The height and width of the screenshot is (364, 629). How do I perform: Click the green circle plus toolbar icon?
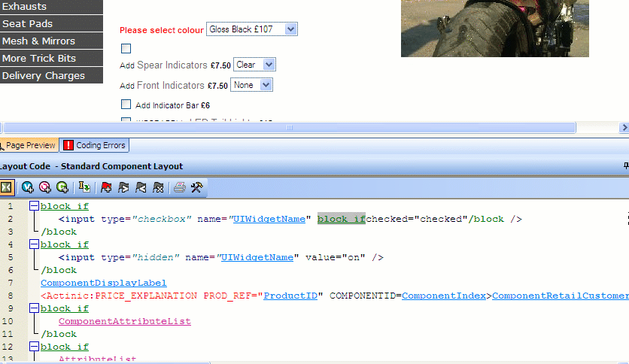62,187
